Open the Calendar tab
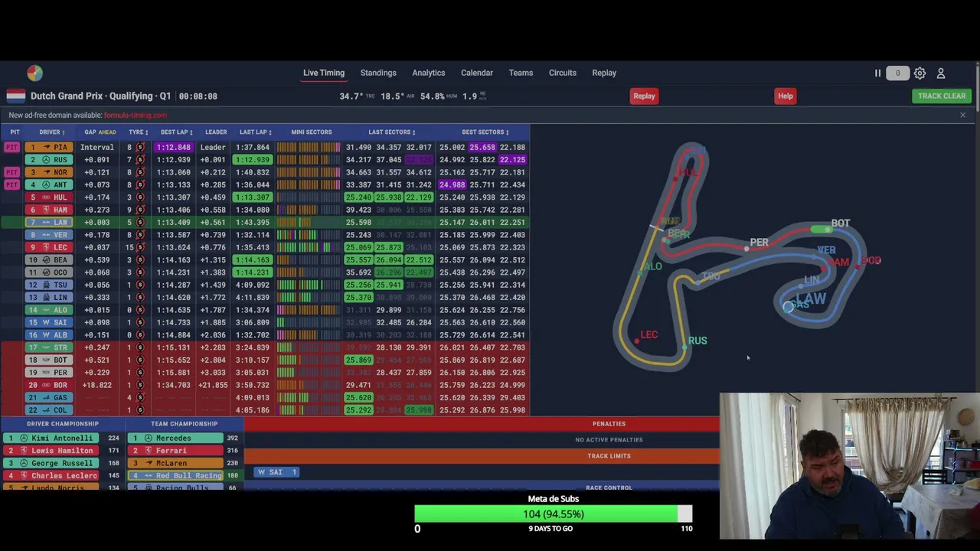Screen dimensions: 980x551 coord(477,73)
